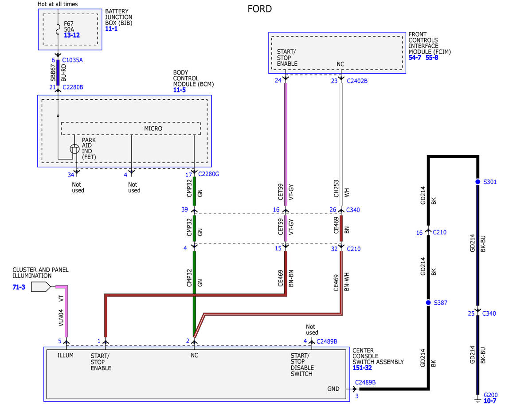This screenshot has height=411, width=532.
Task: Click the S387 splice label
Action: pyautogui.click(x=440, y=302)
